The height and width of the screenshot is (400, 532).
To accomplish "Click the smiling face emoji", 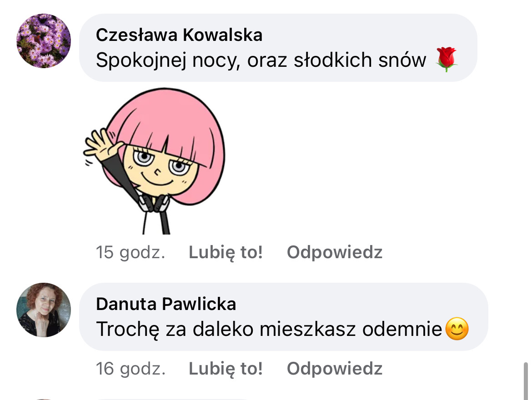I will tap(457, 330).
